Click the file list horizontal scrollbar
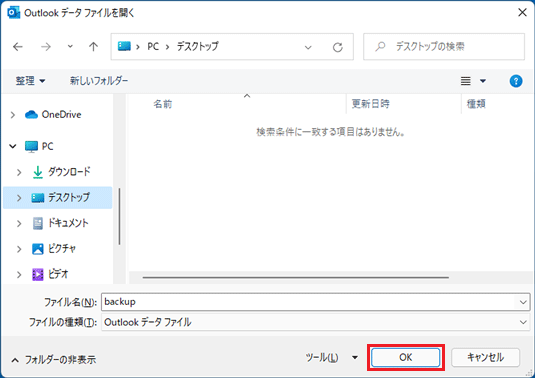This screenshot has width=535, height=378. [x=295, y=277]
